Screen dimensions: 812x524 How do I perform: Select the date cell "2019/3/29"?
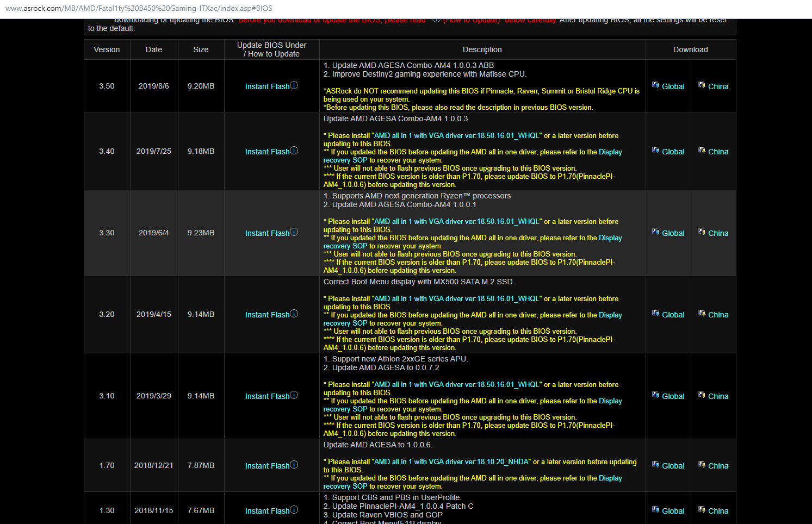(x=154, y=396)
